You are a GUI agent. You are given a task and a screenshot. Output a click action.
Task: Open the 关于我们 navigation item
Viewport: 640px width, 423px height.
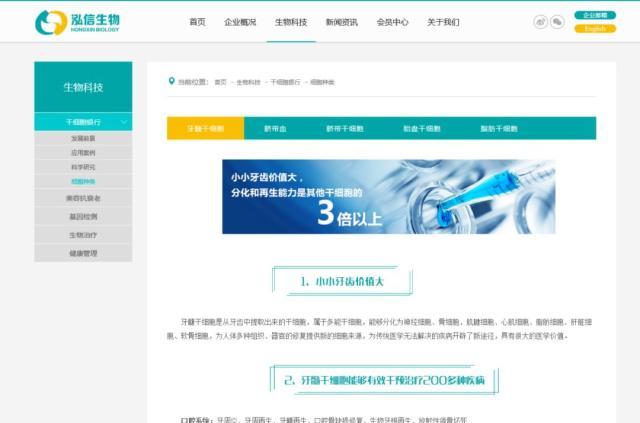coord(443,22)
